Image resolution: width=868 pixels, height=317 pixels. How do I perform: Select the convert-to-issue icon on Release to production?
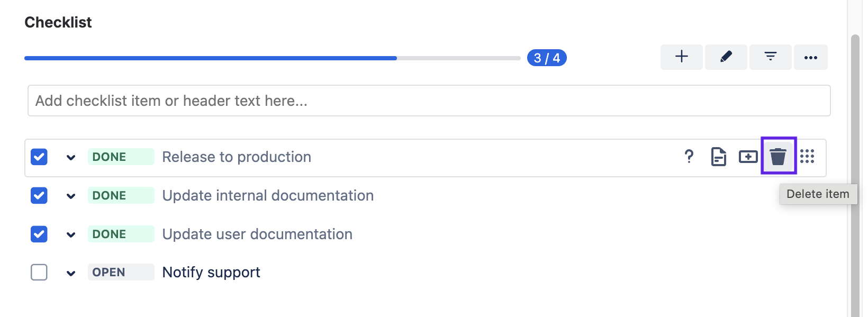(748, 157)
